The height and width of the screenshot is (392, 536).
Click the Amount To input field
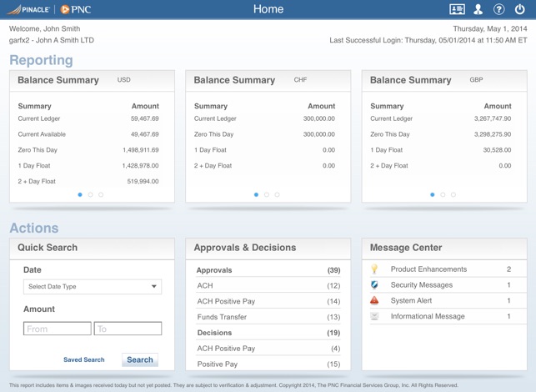point(128,329)
